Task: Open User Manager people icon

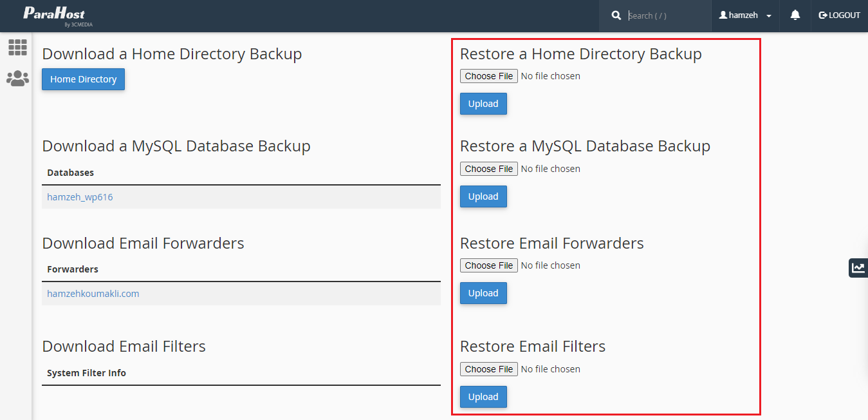Action: [x=17, y=79]
